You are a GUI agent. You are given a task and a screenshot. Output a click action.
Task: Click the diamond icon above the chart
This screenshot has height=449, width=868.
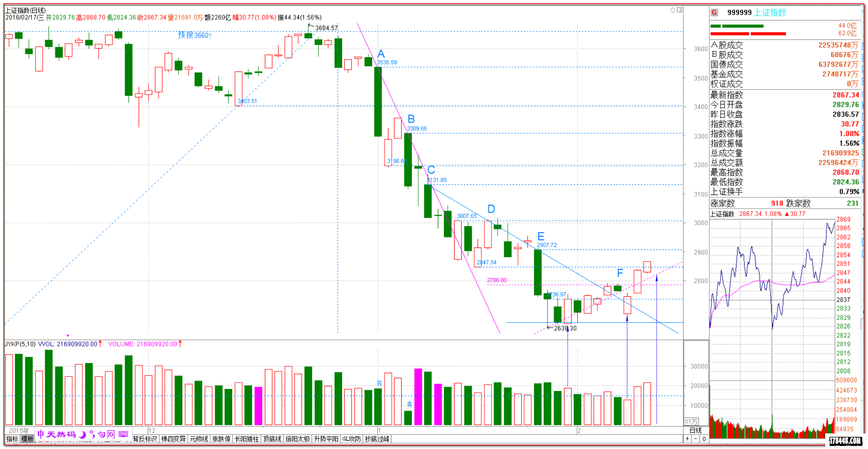tap(673, 10)
